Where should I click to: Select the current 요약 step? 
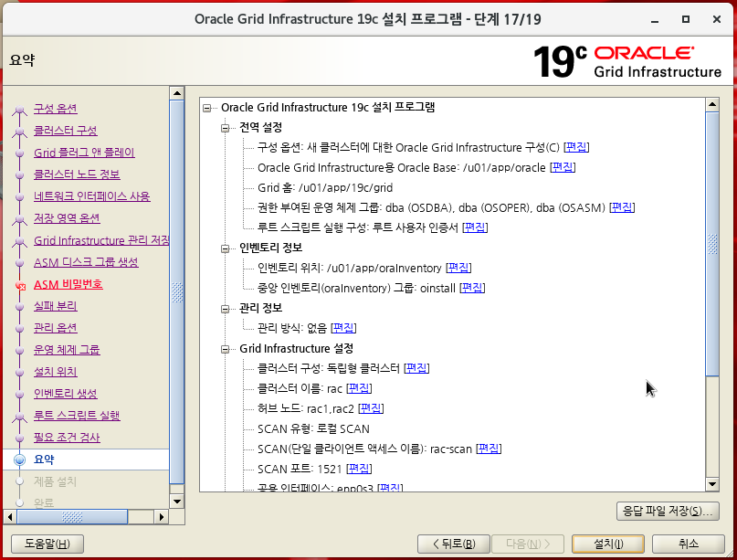tap(44, 460)
